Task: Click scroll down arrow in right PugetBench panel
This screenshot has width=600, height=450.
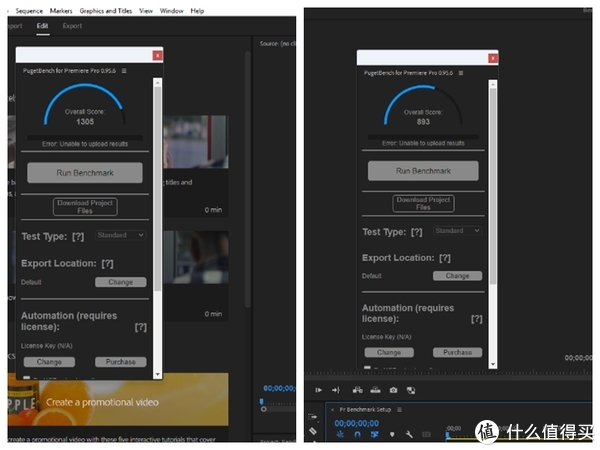Action: (493, 364)
